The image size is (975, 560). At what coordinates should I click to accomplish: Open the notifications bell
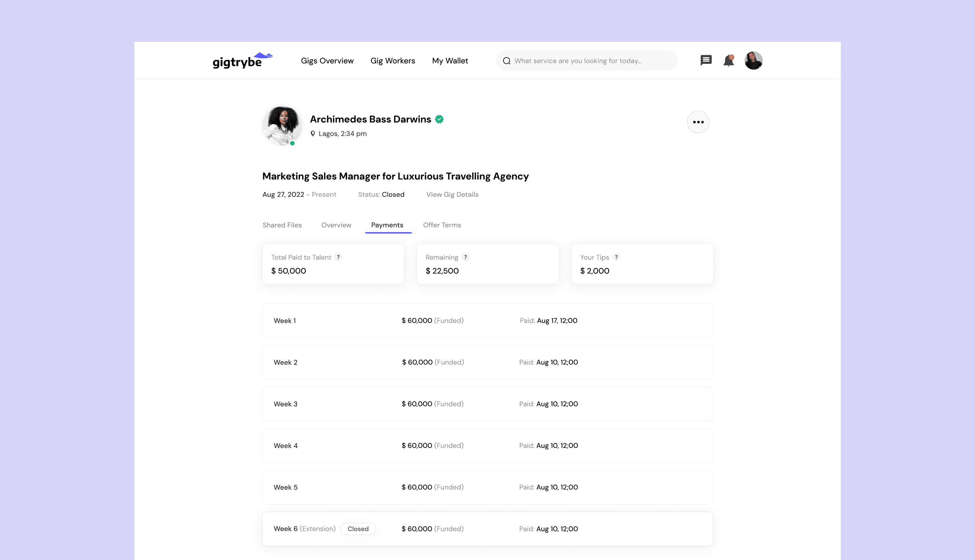[x=728, y=61]
